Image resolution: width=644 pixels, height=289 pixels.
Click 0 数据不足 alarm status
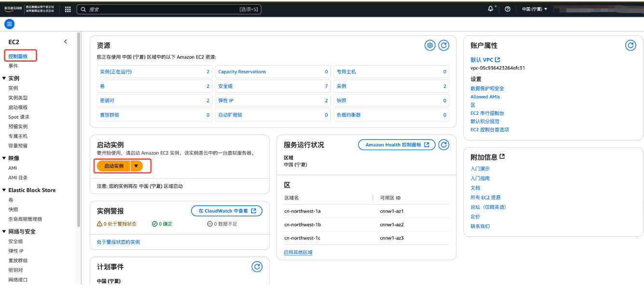click(x=222, y=224)
